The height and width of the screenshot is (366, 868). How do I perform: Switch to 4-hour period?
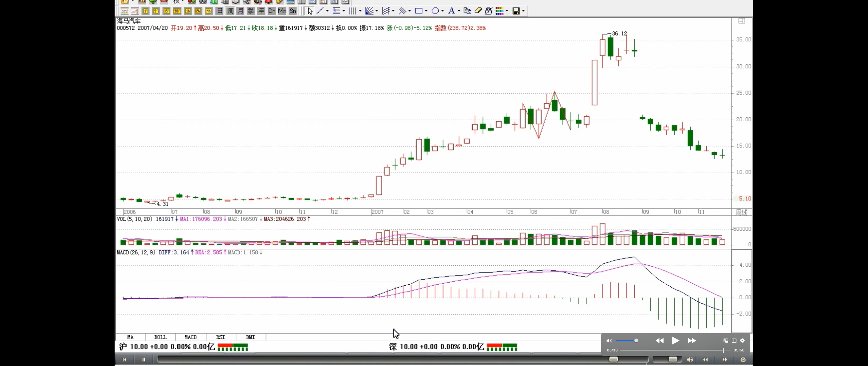pyautogui.click(x=209, y=11)
